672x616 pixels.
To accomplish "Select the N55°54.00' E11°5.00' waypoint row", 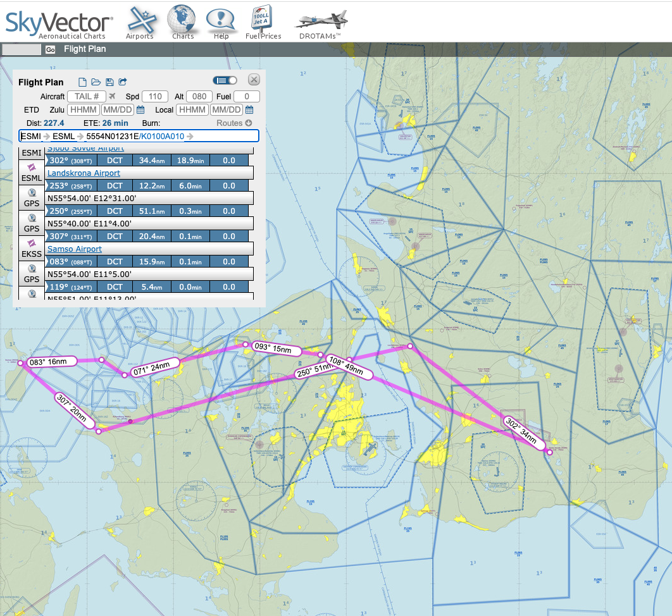I will (x=149, y=274).
